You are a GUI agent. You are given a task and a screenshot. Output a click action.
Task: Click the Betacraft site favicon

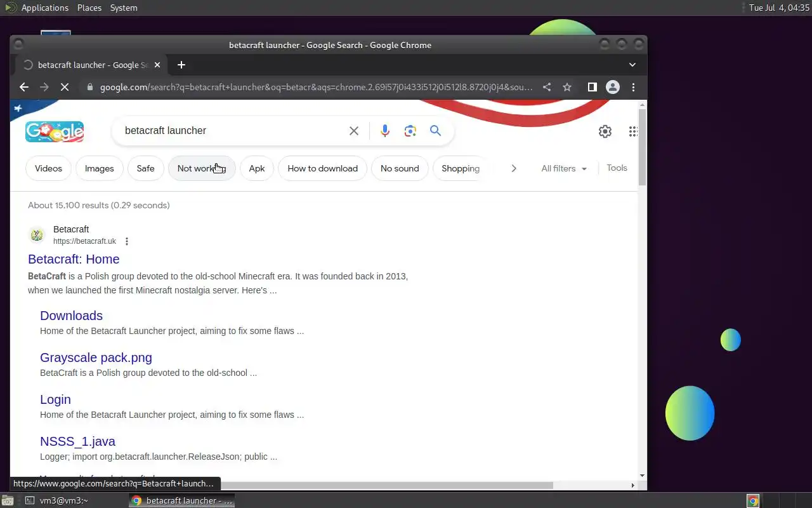tap(37, 235)
